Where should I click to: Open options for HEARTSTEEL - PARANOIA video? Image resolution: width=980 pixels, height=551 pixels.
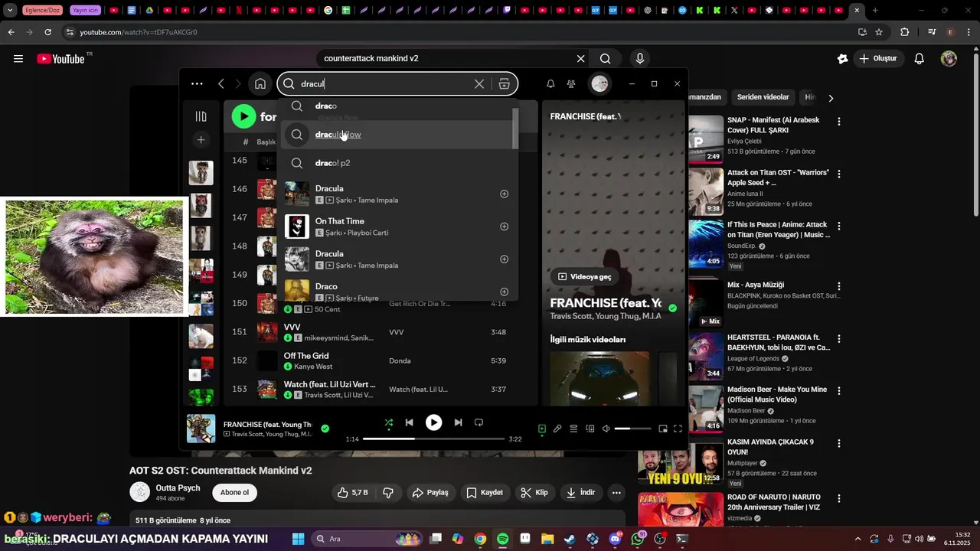coord(839,338)
